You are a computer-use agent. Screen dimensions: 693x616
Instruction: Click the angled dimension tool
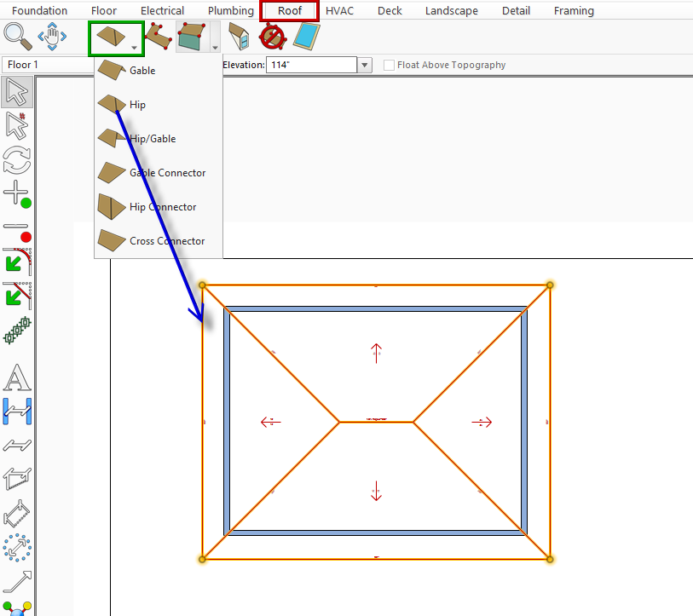point(17,514)
